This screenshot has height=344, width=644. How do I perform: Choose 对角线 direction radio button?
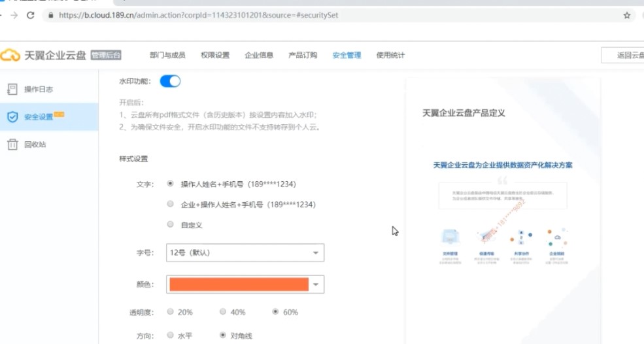[222, 335]
